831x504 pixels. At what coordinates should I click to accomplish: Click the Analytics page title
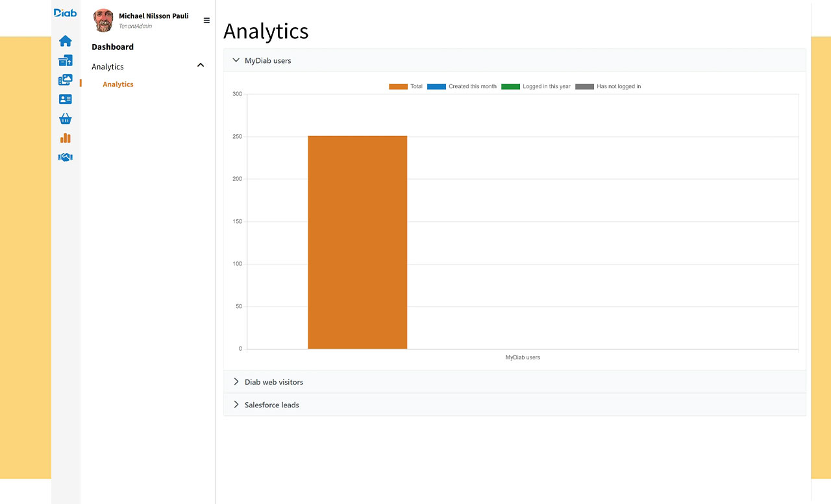point(266,31)
